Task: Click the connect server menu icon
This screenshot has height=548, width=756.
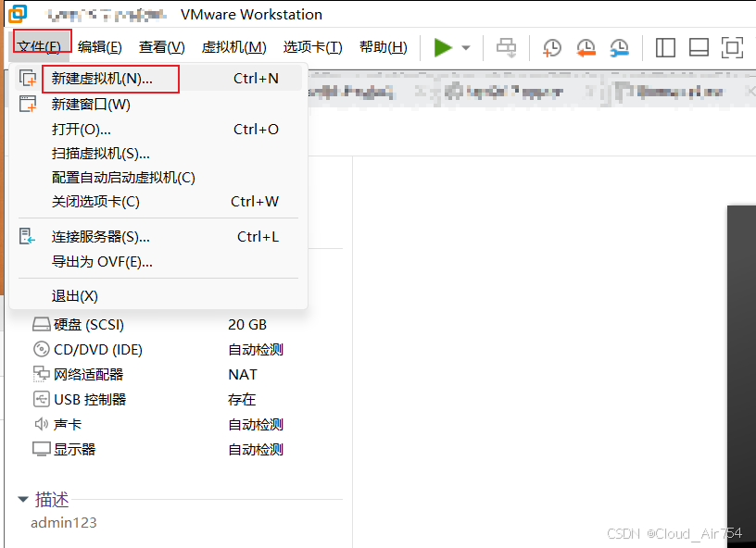Action: 28,236
